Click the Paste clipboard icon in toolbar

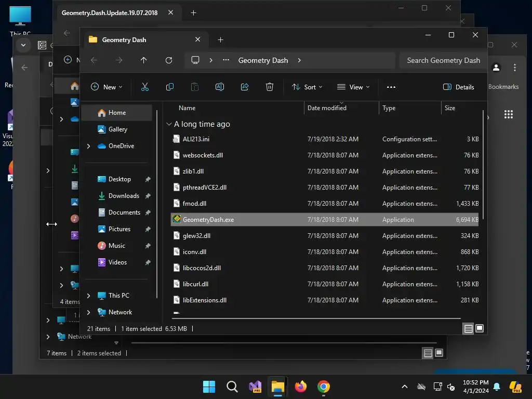195,87
